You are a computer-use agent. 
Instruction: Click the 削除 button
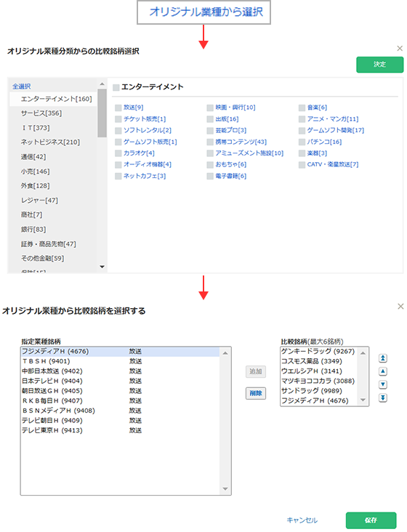pyautogui.click(x=256, y=393)
